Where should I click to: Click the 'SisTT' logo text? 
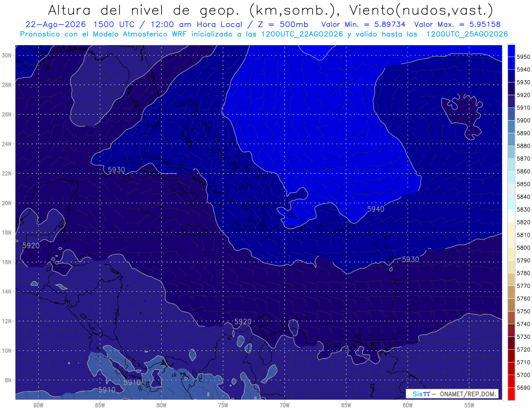[x=421, y=394]
